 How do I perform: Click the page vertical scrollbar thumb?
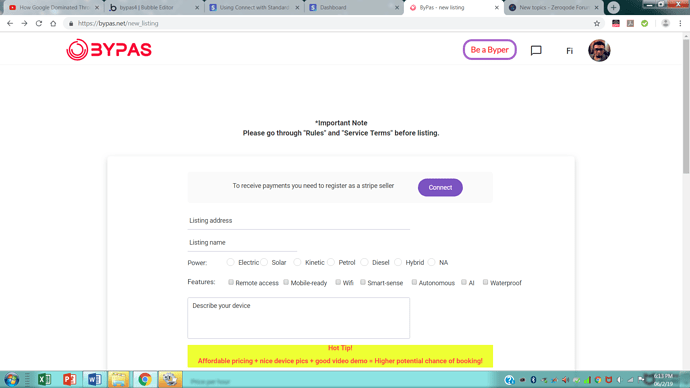click(x=686, y=106)
